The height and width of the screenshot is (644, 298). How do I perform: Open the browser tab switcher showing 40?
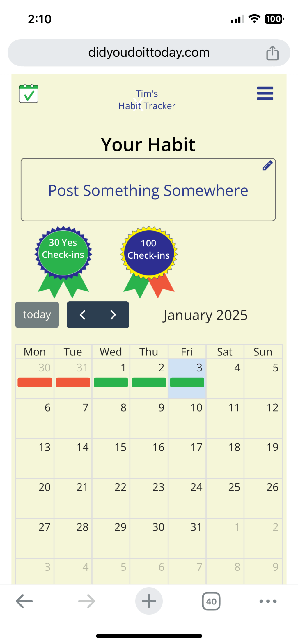coord(211,601)
